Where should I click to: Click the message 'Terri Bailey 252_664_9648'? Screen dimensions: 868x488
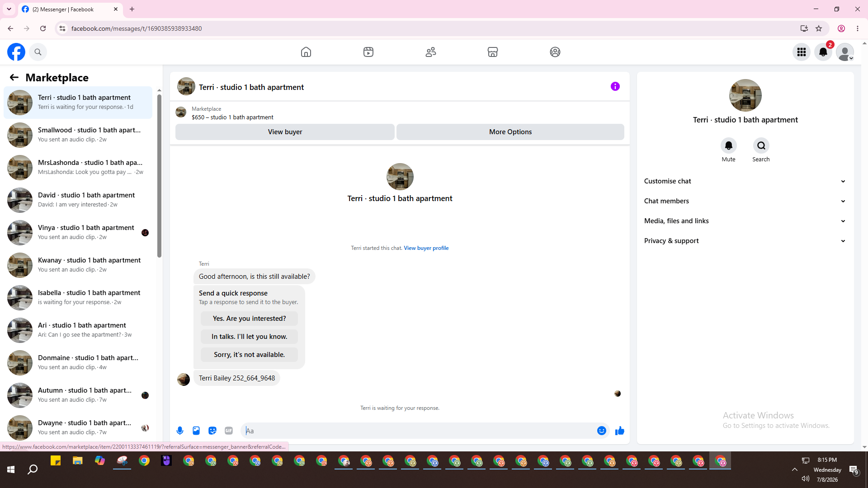click(237, 378)
